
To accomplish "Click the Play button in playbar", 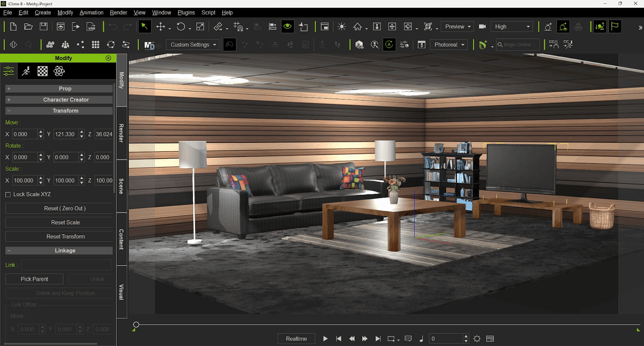I will tap(325, 339).
